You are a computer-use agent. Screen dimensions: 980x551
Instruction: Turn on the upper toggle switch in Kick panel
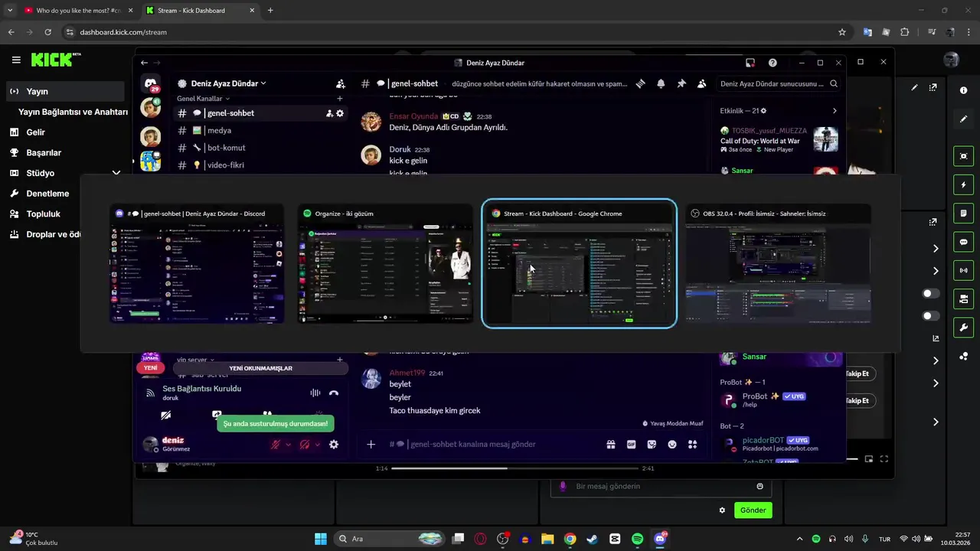pyautogui.click(x=930, y=294)
